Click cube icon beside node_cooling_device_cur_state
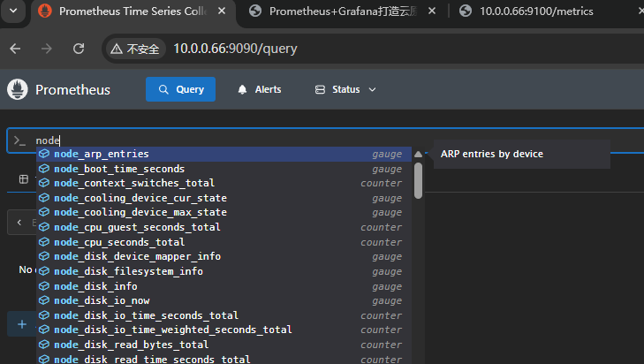Screen dimensions: 644x364 click(x=44, y=198)
